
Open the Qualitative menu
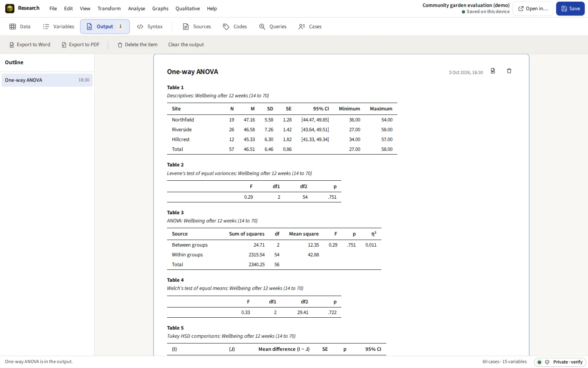coord(187,9)
